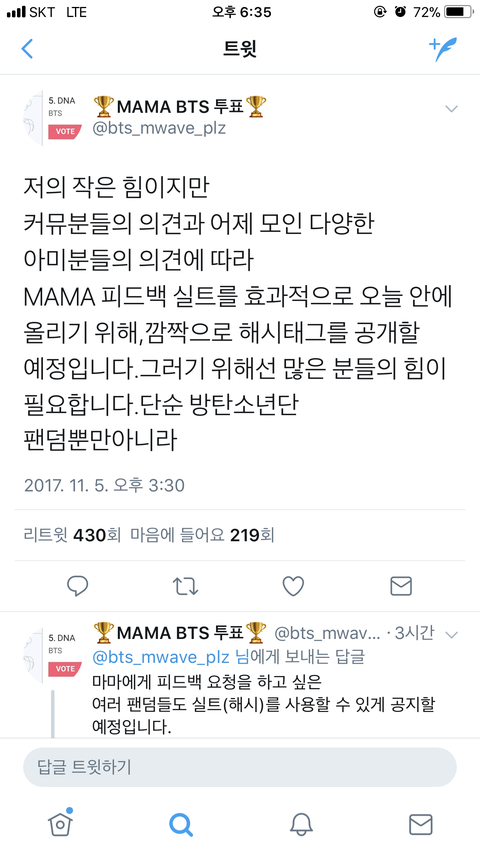Viewport: 480px width, 853px height.
Task: Compose a new tweet with feather icon
Action: [443, 48]
